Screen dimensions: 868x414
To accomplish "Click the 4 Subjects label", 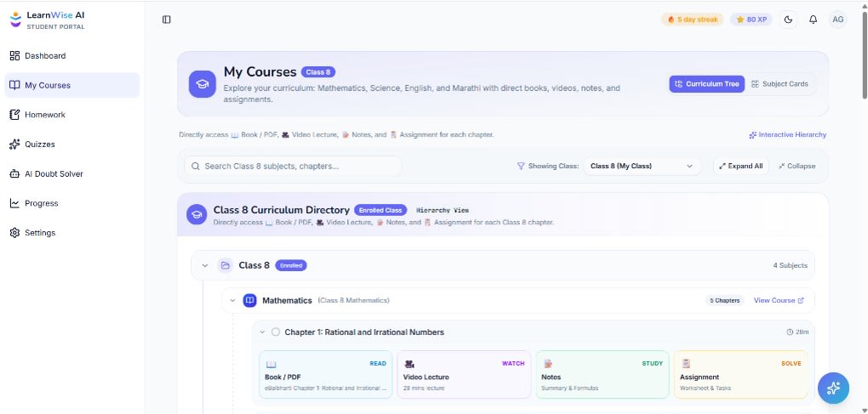I will tap(790, 265).
